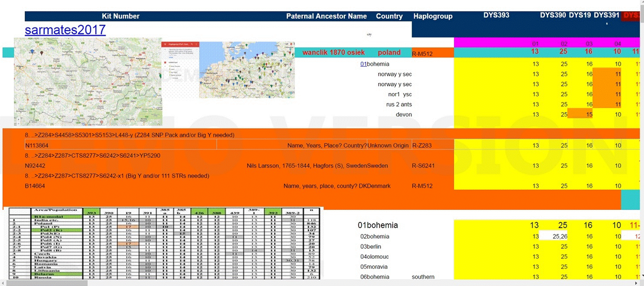
Task: Click the 06bohemia row label
Action: (x=375, y=277)
